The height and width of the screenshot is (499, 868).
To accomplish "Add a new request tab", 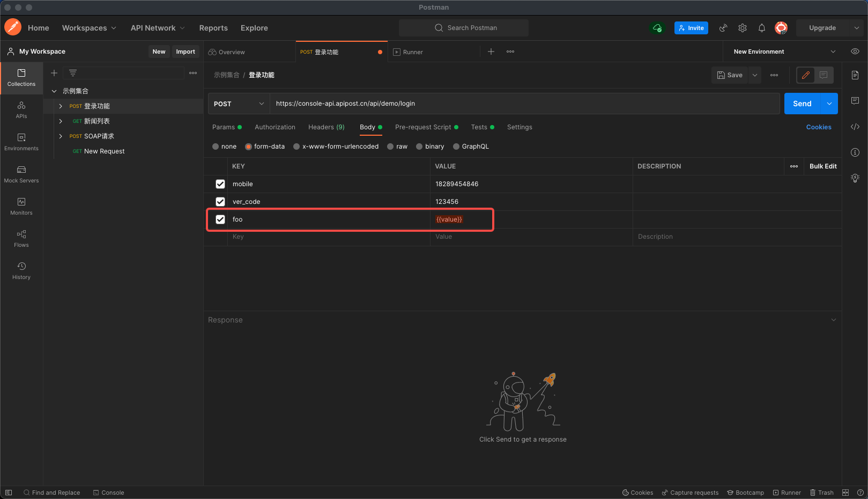I will click(x=491, y=52).
